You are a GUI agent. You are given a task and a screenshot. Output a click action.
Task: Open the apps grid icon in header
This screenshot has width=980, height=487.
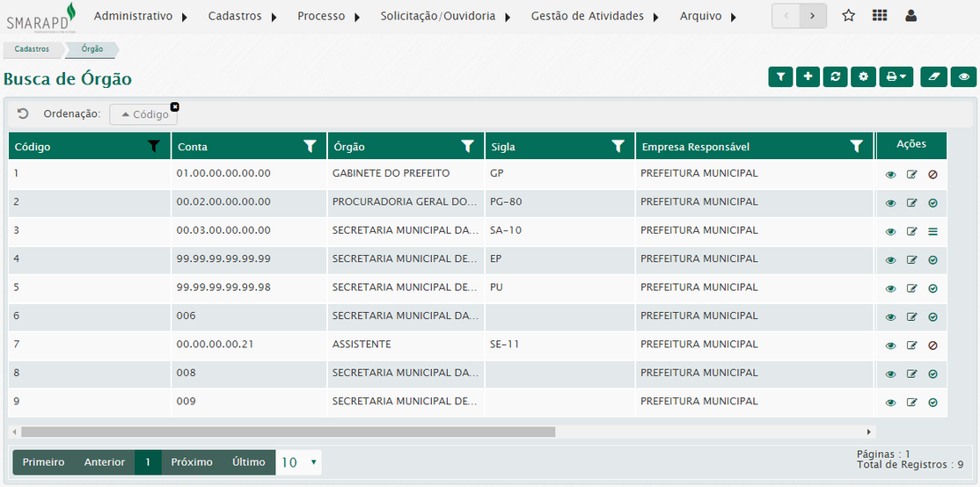[879, 16]
